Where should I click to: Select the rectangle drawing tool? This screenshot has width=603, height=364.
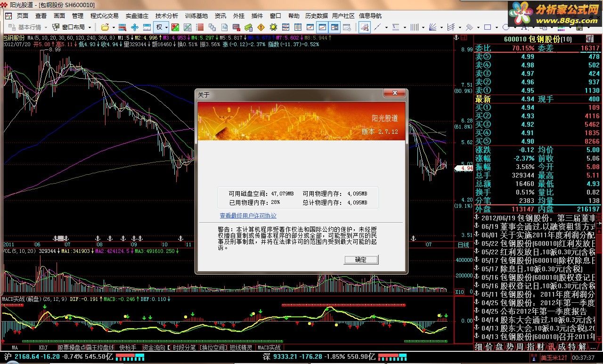pos(488,27)
